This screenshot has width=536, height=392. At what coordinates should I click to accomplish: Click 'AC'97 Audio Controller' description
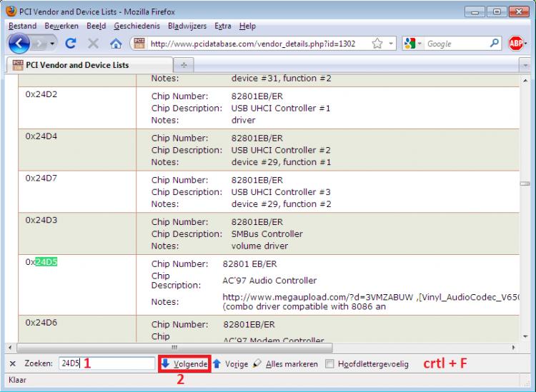coord(269,281)
